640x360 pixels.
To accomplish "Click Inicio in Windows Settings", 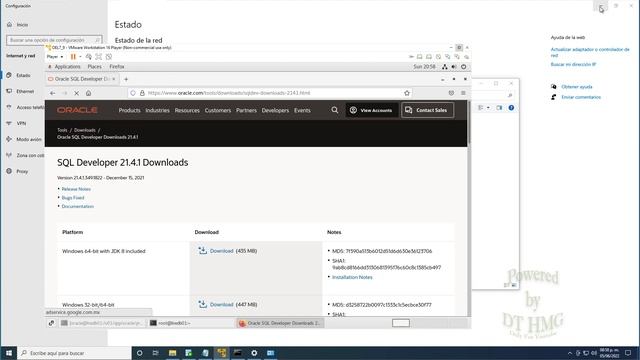I will [x=22, y=24].
